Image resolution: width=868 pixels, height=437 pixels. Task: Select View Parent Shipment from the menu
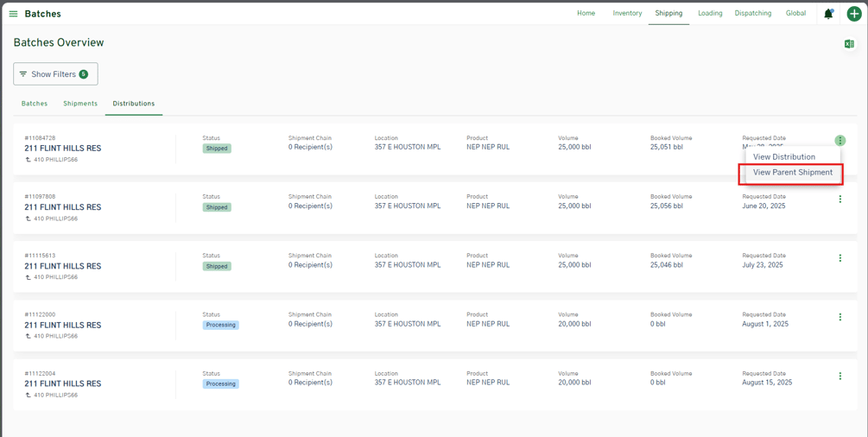tap(792, 173)
